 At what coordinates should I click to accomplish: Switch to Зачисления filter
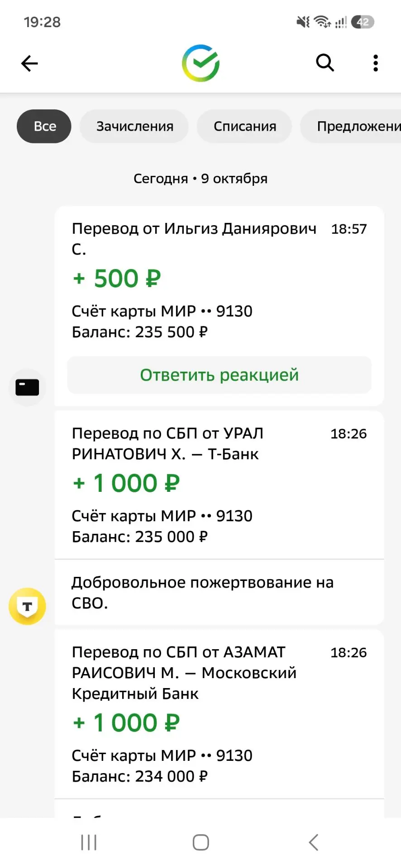(x=134, y=126)
